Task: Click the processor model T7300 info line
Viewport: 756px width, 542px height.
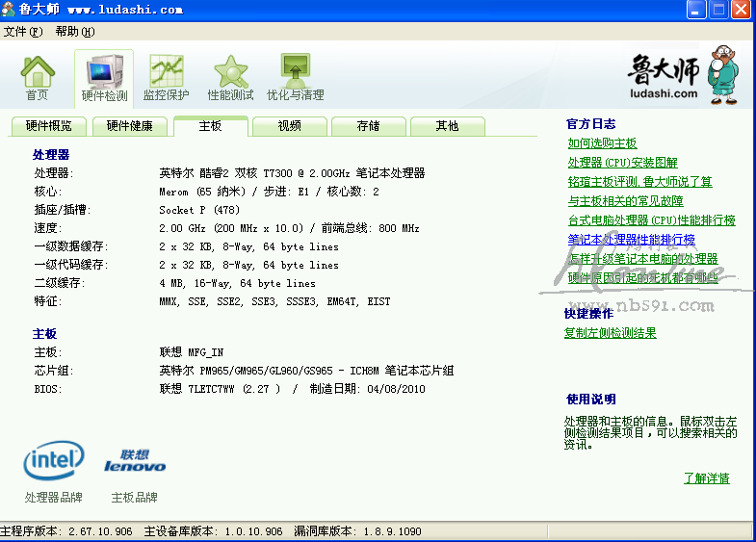Action: click(291, 173)
